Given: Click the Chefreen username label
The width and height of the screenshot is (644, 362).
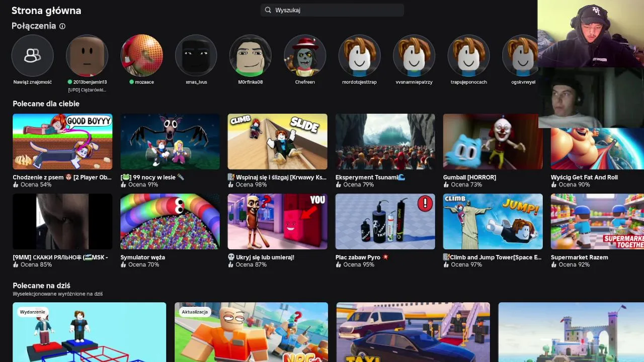Looking at the screenshot, I should pyautogui.click(x=305, y=82).
